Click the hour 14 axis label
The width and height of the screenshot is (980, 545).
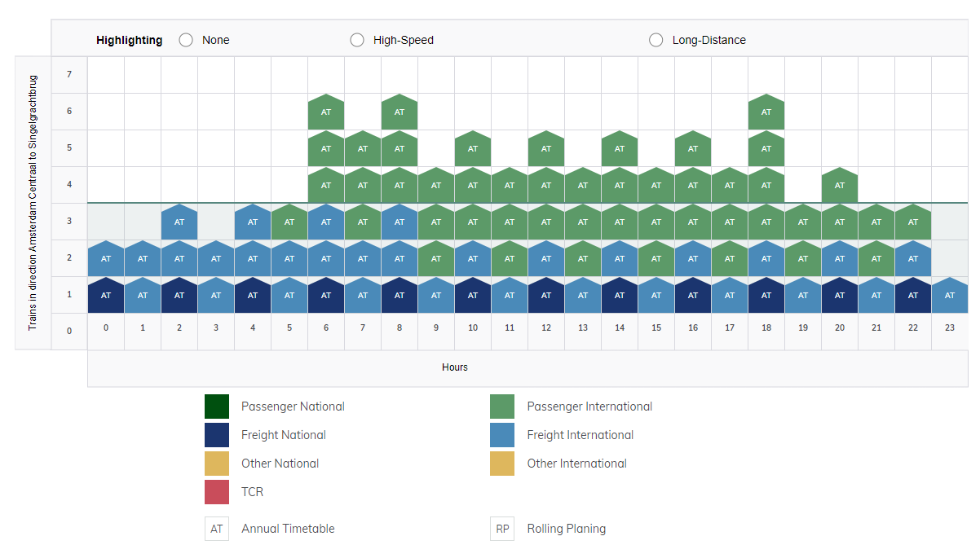coord(620,327)
